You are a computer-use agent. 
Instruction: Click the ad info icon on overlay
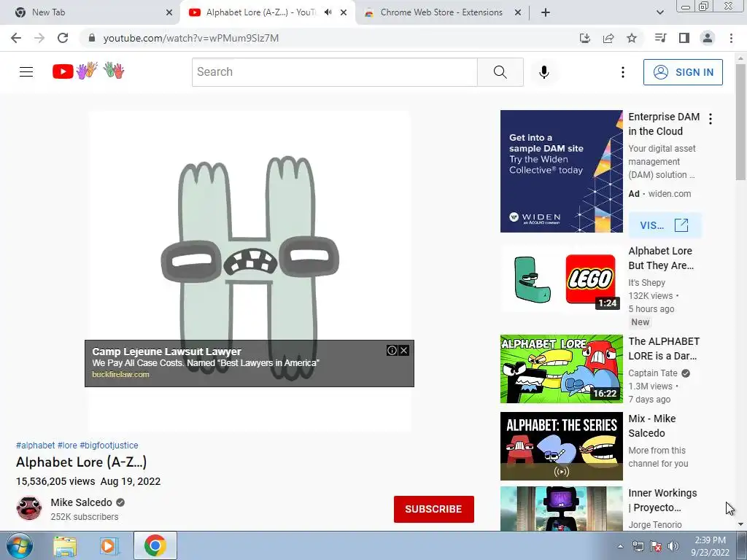(392, 351)
